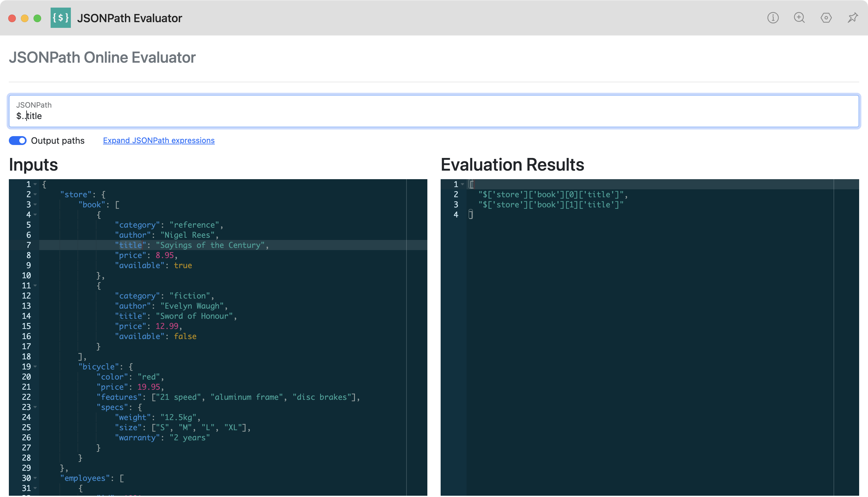
Task: Click the "XL" size entry
Action: point(233,428)
